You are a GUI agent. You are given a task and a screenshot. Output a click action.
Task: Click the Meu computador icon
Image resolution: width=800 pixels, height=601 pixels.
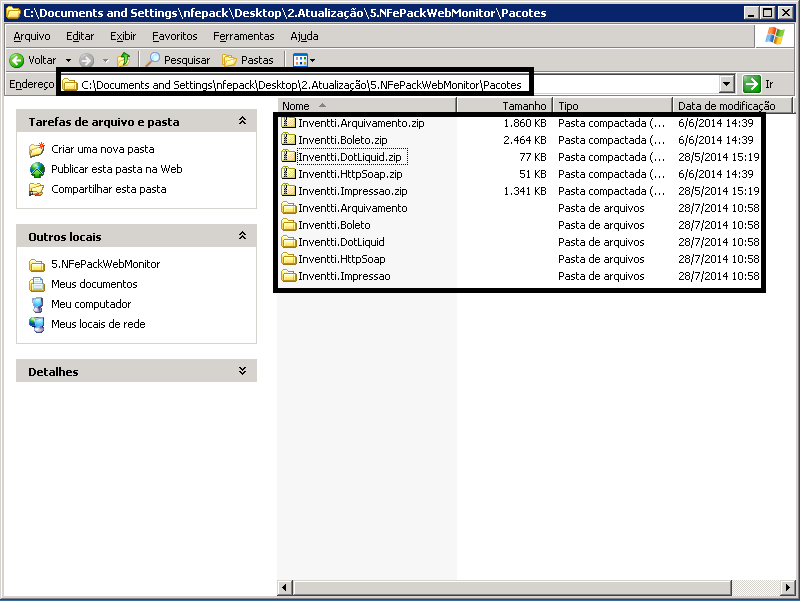click(x=37, y=304)
